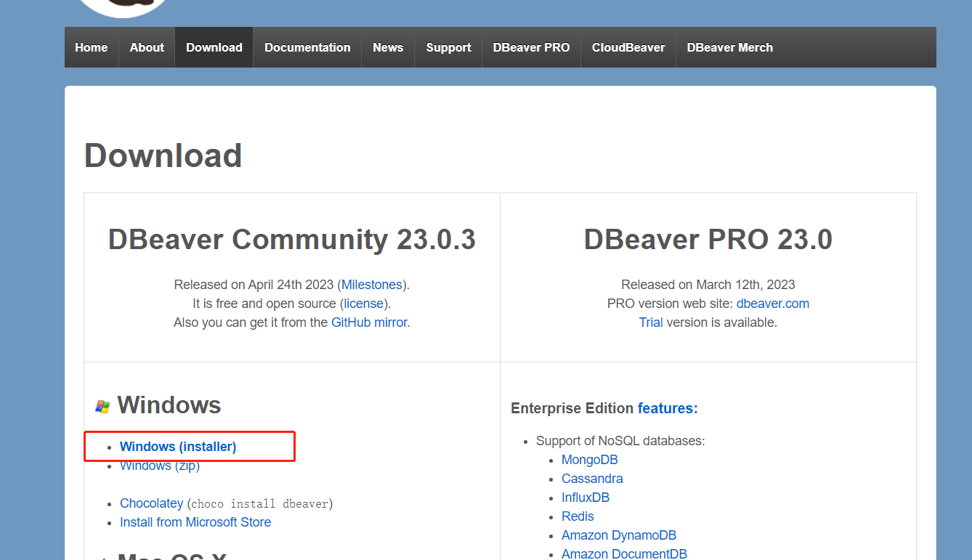This screenshot has width=972, height=560.
Task: Open the GitHub mirror link
Action: [369, 322]
